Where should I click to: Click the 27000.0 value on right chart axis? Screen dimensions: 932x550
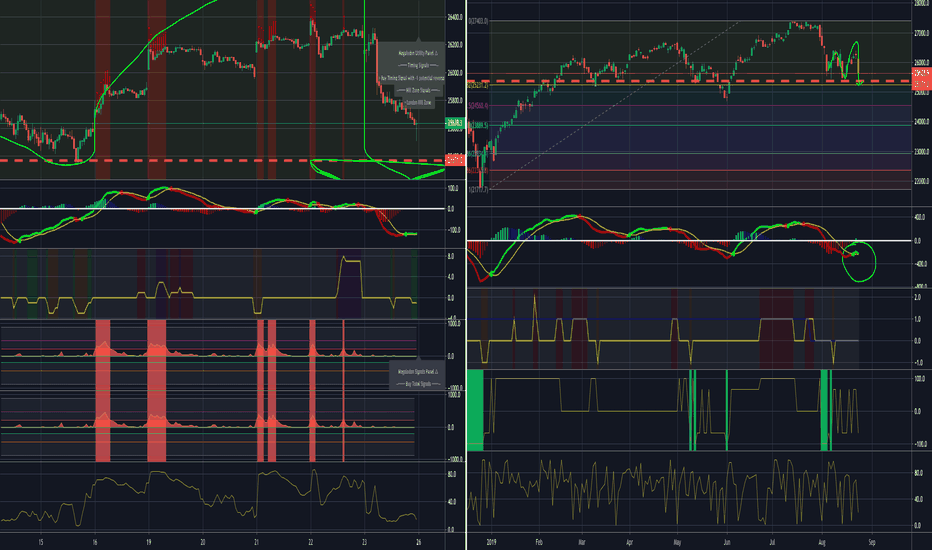[x=921, y=33]
